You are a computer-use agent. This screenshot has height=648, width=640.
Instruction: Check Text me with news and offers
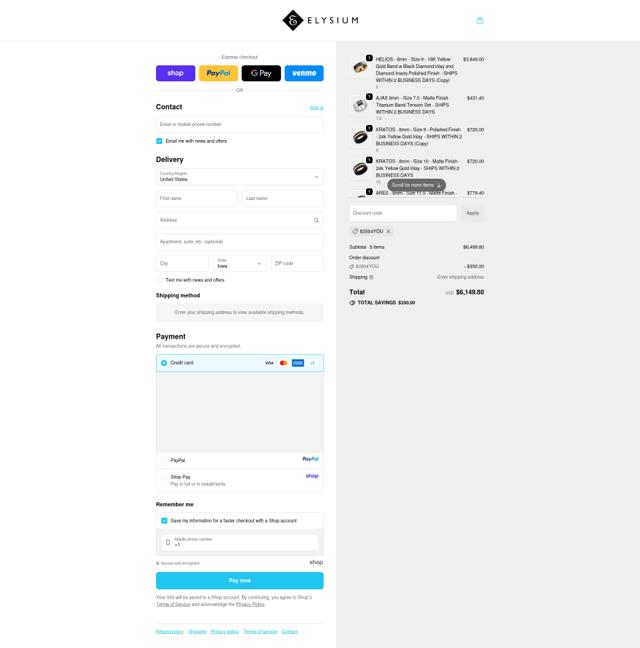[159, 280]
